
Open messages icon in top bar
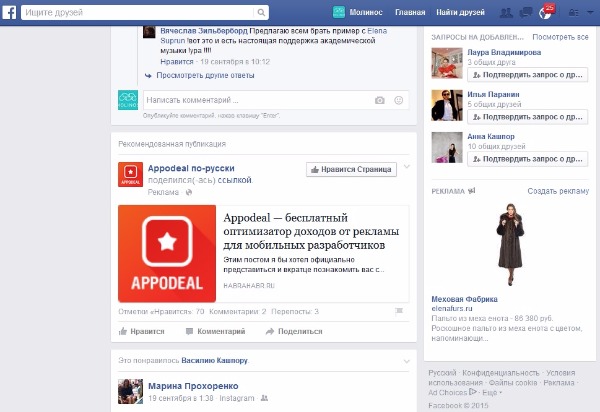click(525, 13)
